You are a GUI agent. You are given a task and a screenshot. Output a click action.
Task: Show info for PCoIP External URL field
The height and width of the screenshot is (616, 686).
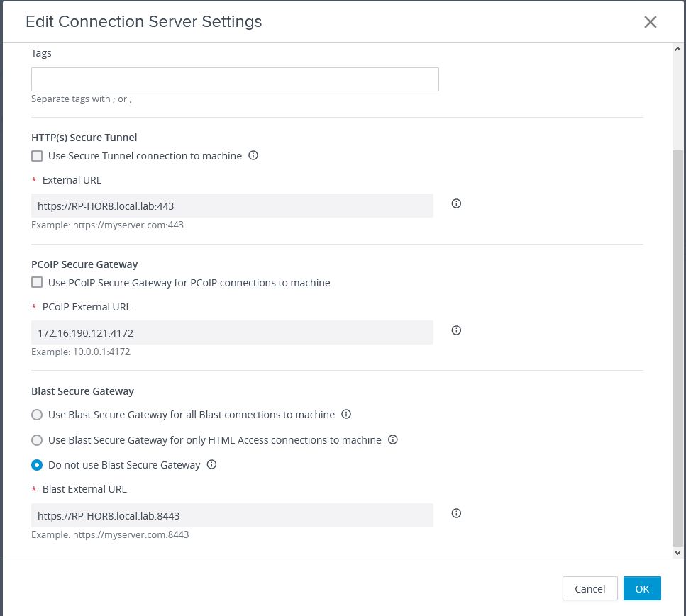[456, 330]
